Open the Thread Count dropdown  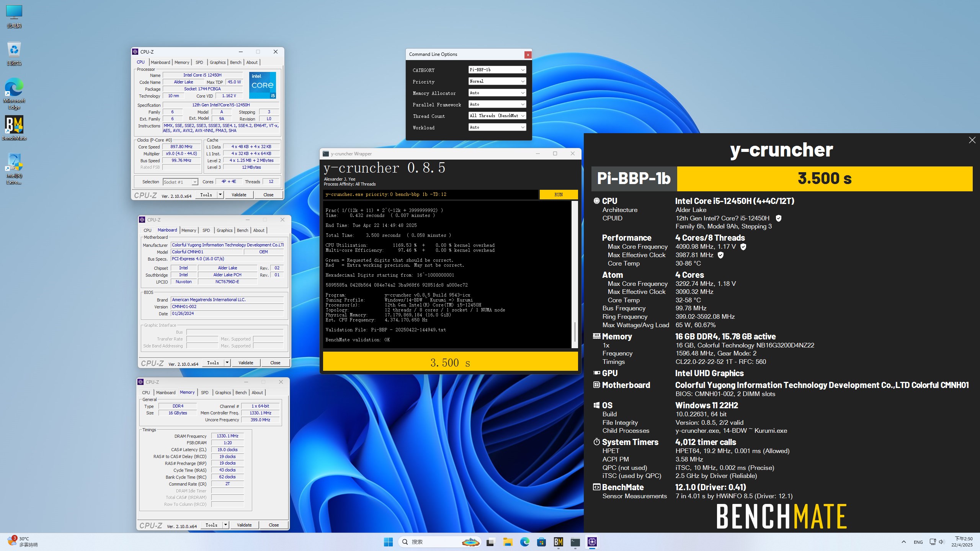tap(497, 116)
